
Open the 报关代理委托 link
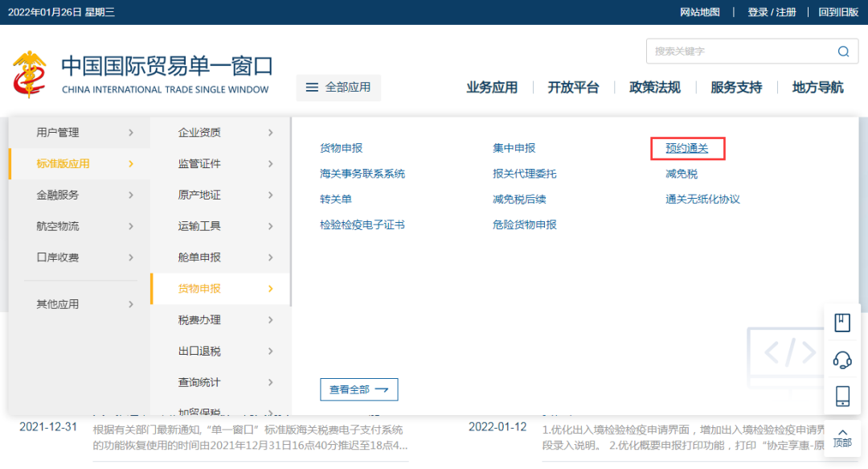524,174
